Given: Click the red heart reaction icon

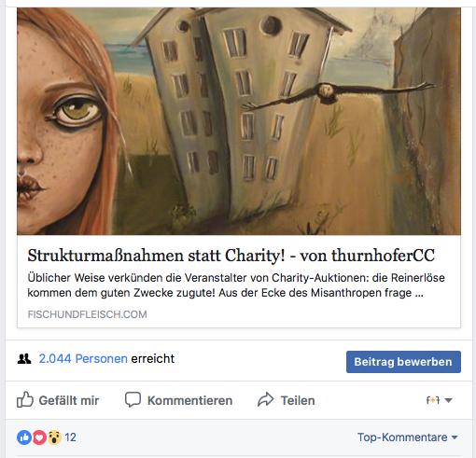Looking at the screenshot, I should (39, 437).
